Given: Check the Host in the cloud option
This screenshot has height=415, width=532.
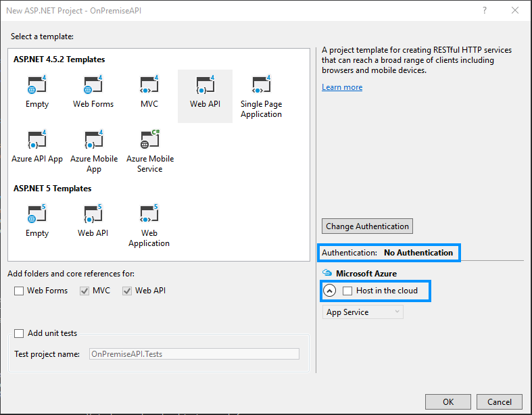Looking at the screenshot, I should coord(347,291).
